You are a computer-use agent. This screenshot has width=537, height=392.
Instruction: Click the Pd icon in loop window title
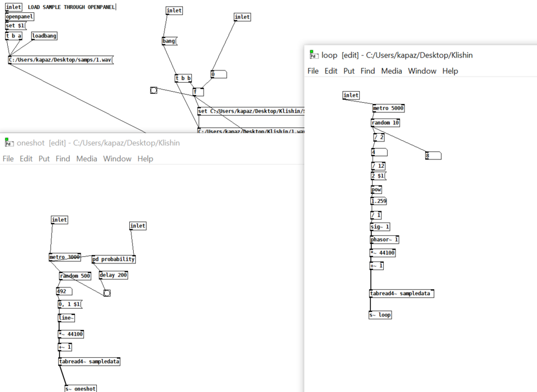tap(313, 54)
